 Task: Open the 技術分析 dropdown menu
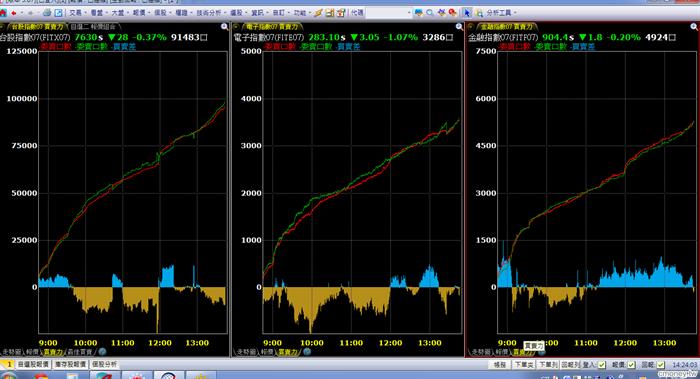pyautogui.click(x=211, y=13)
